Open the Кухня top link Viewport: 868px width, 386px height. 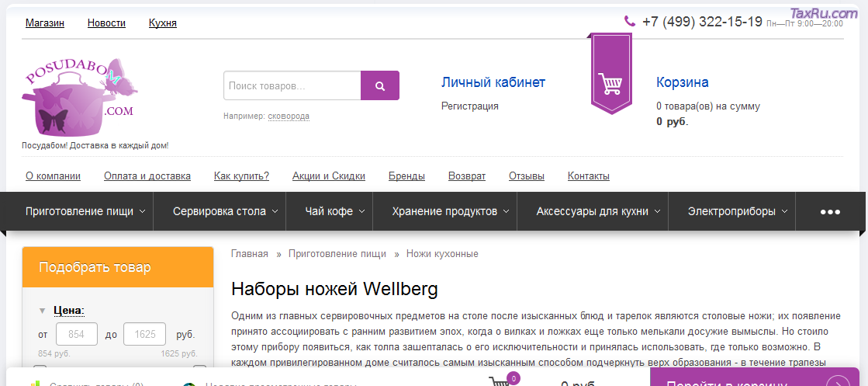click(163, 23)
